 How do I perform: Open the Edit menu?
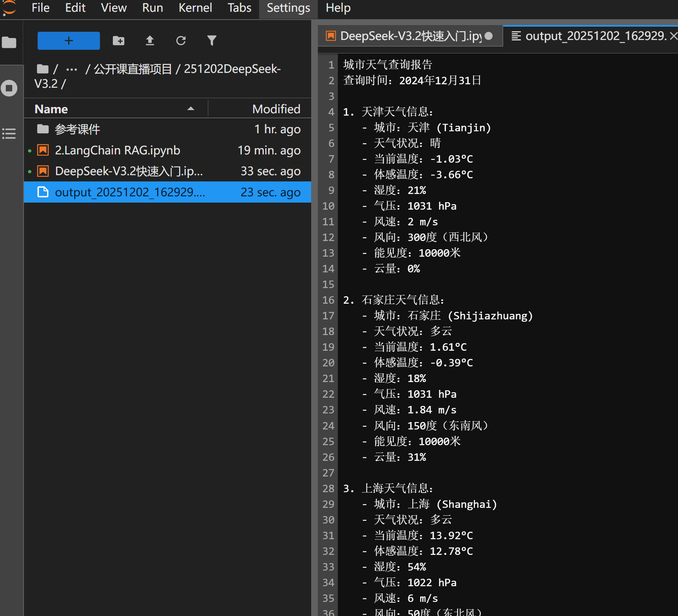pos(75,8)
